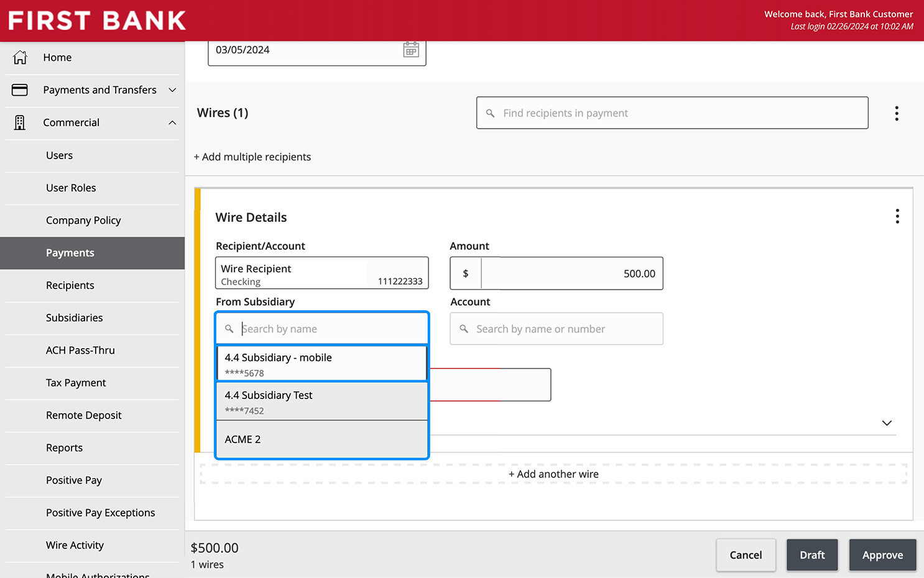
Task: Click the Home house icon
Action: [20, 57]
